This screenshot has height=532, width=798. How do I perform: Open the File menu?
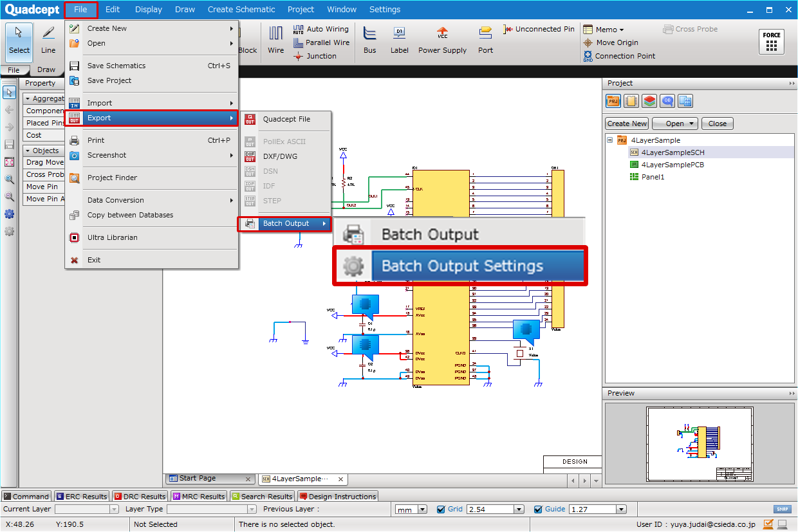click(x=80, y=10)
